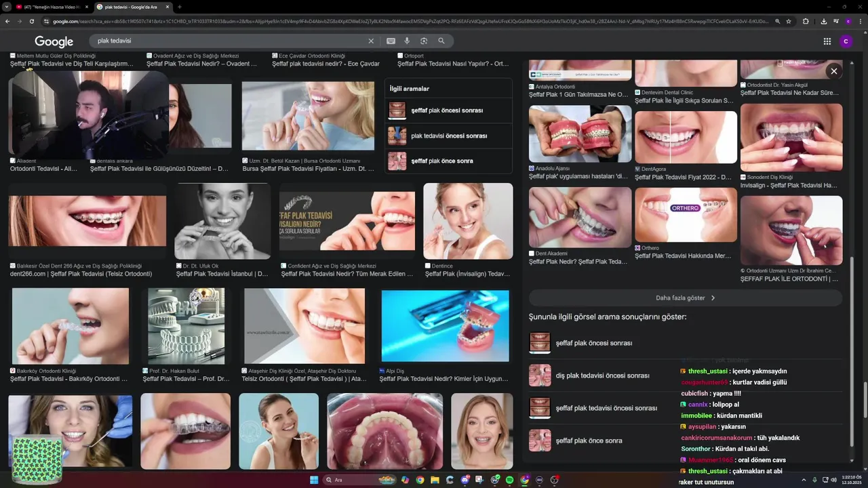Show hidden system tray icons
The width and height of the screenshot is (868, 488).
(804, 480)
